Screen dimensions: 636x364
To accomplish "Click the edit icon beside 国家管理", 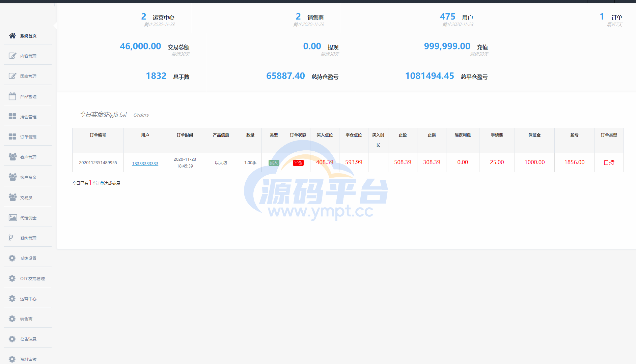I will click(x=12, y=76).
